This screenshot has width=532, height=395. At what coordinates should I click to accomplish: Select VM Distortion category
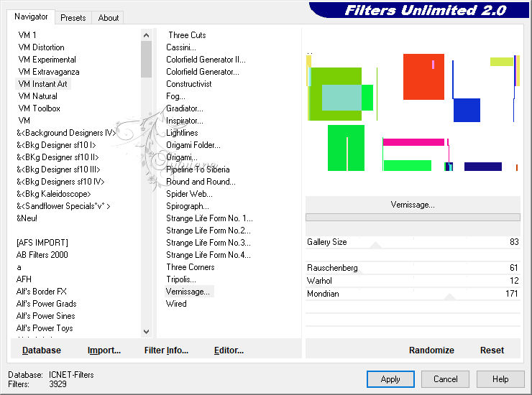point(41,47)
